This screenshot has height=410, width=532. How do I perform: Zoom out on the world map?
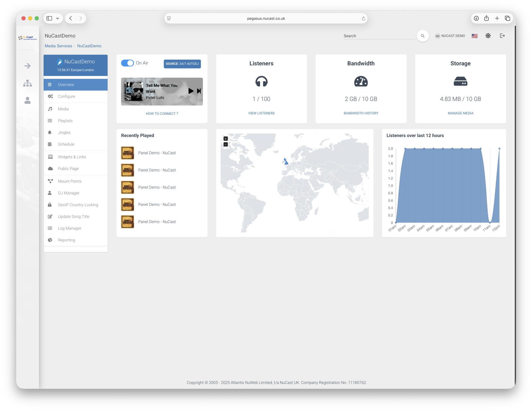[x=226, y=145]
